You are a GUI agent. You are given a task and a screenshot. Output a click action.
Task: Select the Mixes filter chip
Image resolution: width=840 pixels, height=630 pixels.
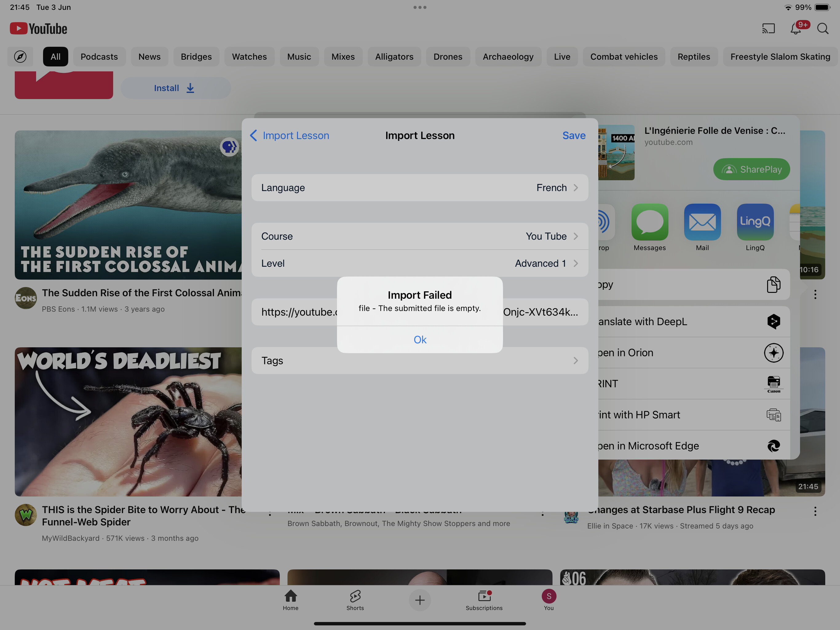coord(343,57)
